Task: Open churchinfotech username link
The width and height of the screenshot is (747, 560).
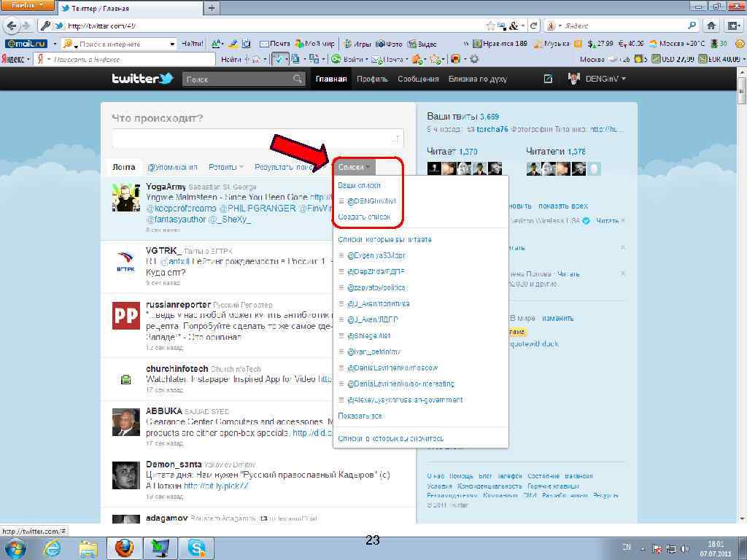Action: [x=177, y=368]
